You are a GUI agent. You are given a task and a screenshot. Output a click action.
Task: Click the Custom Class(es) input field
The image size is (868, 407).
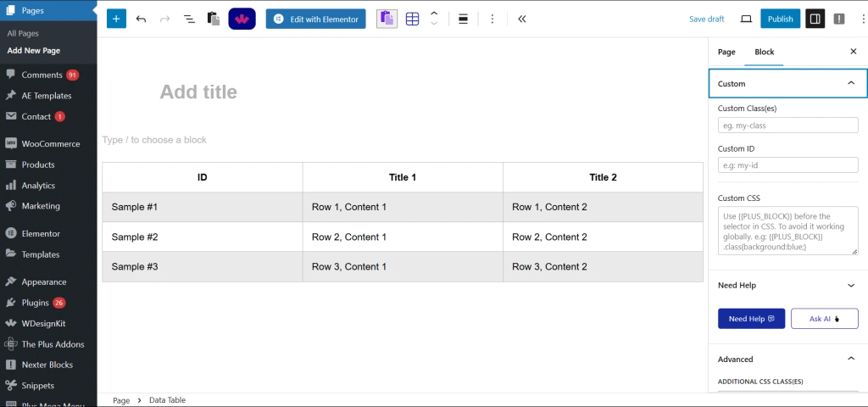[x=787, y=125]
